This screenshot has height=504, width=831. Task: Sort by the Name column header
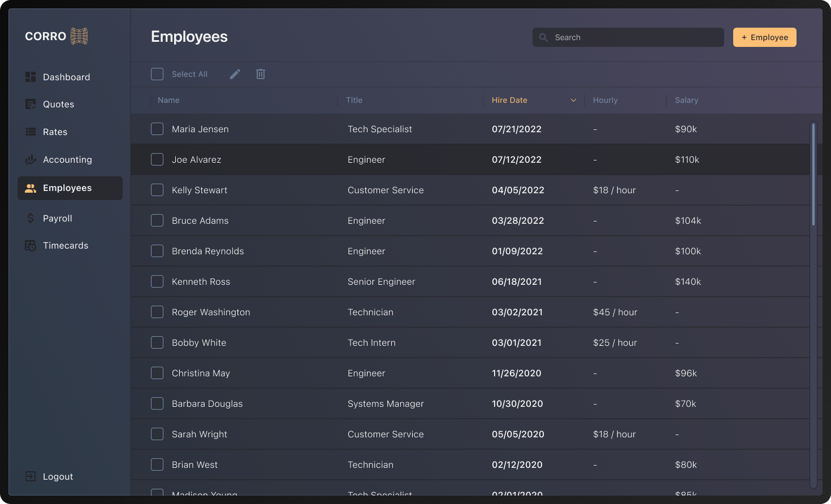[168, 100]
